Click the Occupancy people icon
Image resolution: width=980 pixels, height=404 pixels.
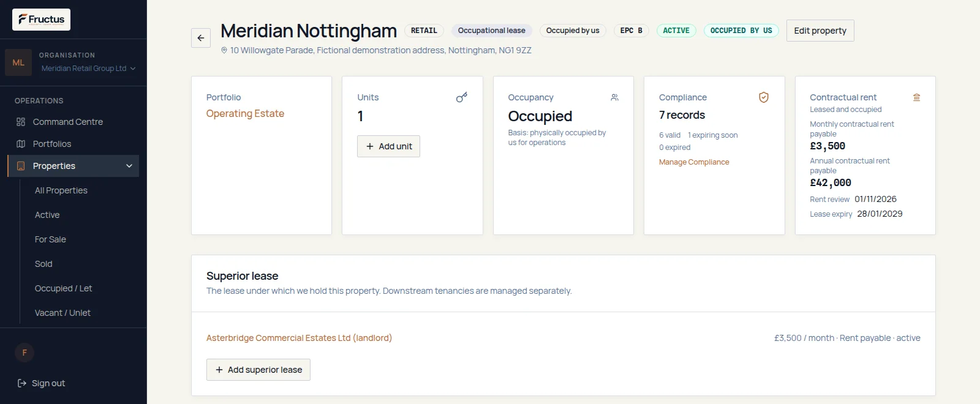pos(614,97)
